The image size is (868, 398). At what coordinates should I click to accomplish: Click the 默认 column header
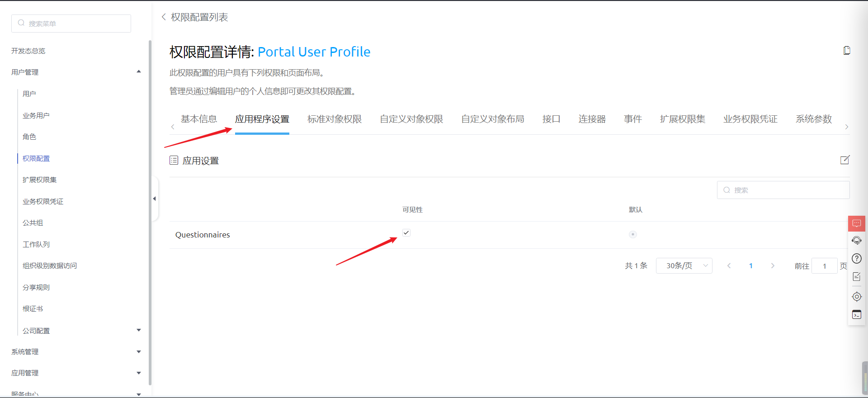click(x=635, y=209)
